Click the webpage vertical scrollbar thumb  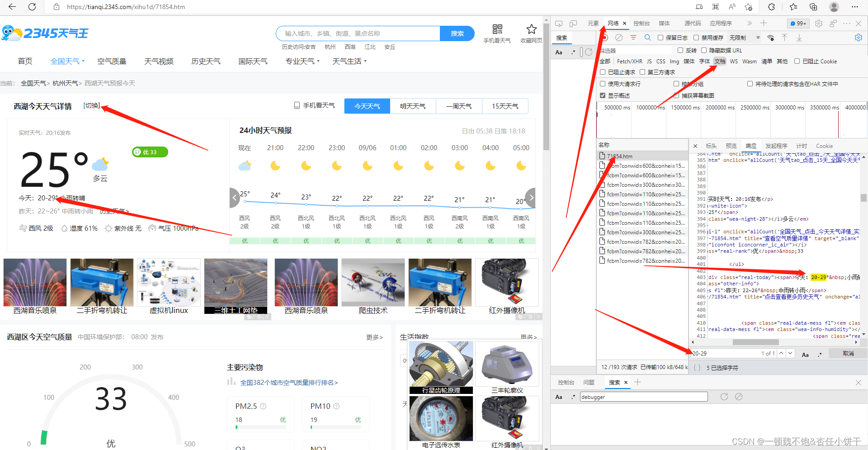coord(546,86)
